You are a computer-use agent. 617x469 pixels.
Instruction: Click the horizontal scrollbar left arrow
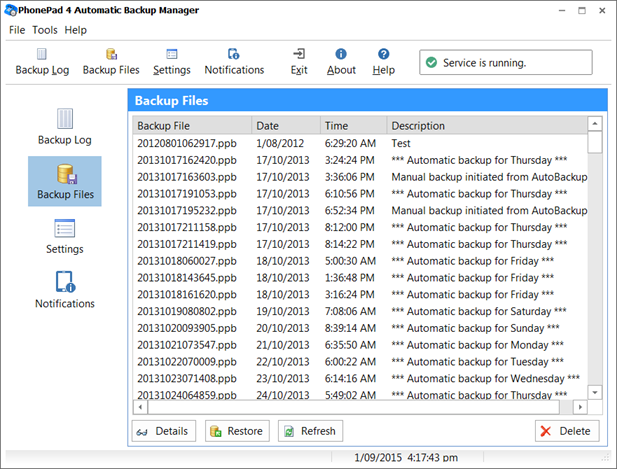[x=140, y=407]
